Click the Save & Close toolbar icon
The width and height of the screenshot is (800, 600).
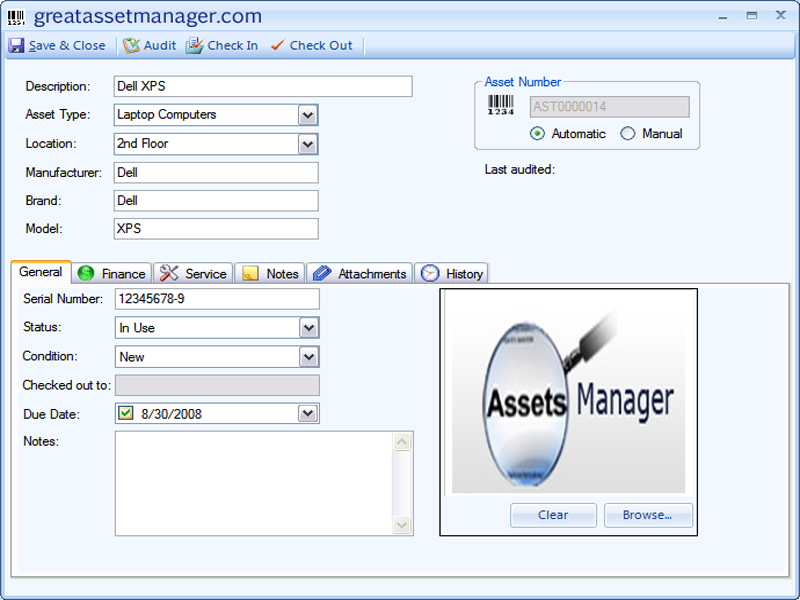pyautogui.click(x=16, y=45)
